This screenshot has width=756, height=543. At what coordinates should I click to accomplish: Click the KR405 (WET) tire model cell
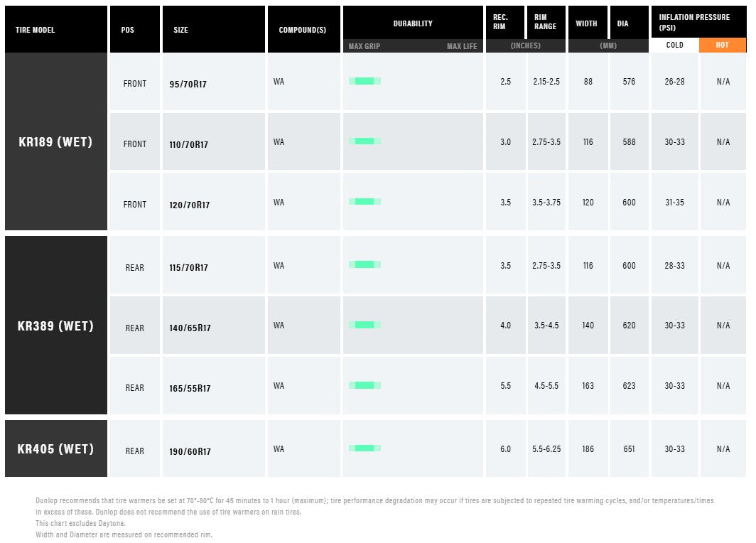[x=56, y=449]
